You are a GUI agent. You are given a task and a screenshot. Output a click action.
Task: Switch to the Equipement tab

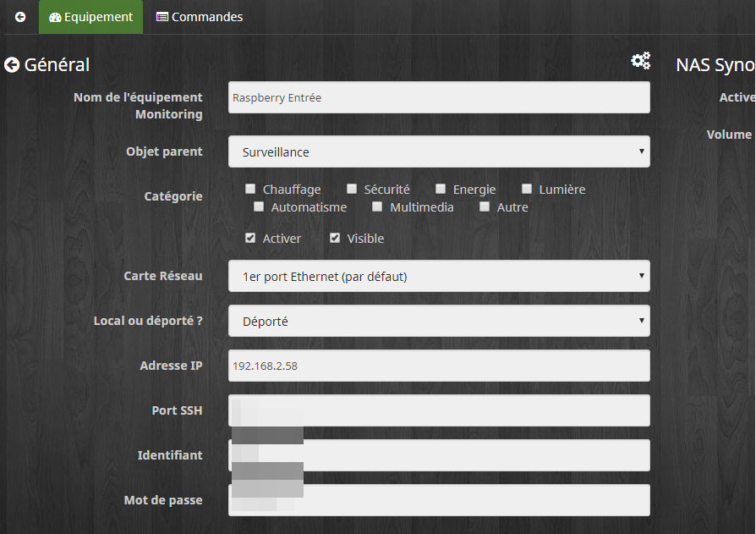coord(90,17)
